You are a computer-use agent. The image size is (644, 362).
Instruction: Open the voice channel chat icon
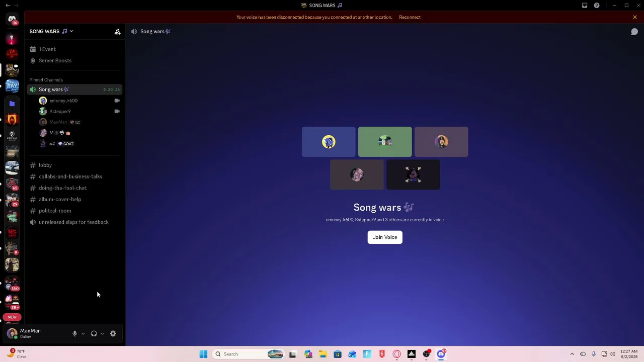click(x=634, y=31)
